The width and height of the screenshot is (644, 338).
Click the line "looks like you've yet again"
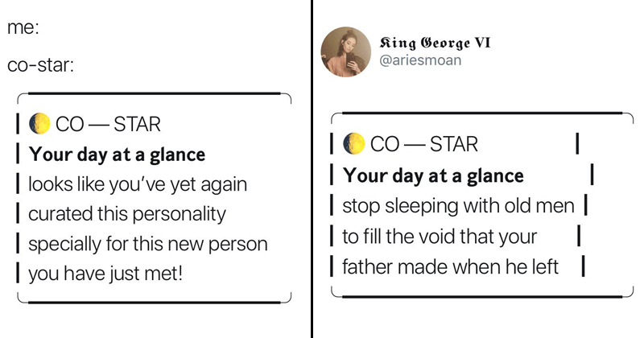tap(137, 184)
